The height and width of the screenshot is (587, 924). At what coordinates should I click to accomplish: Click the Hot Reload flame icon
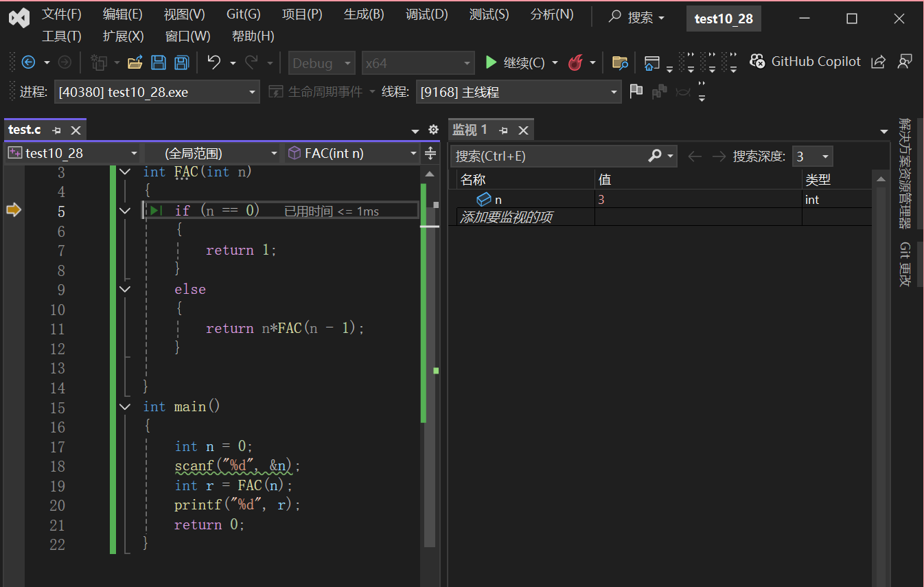pyautogui.click(x=575, y=63)
